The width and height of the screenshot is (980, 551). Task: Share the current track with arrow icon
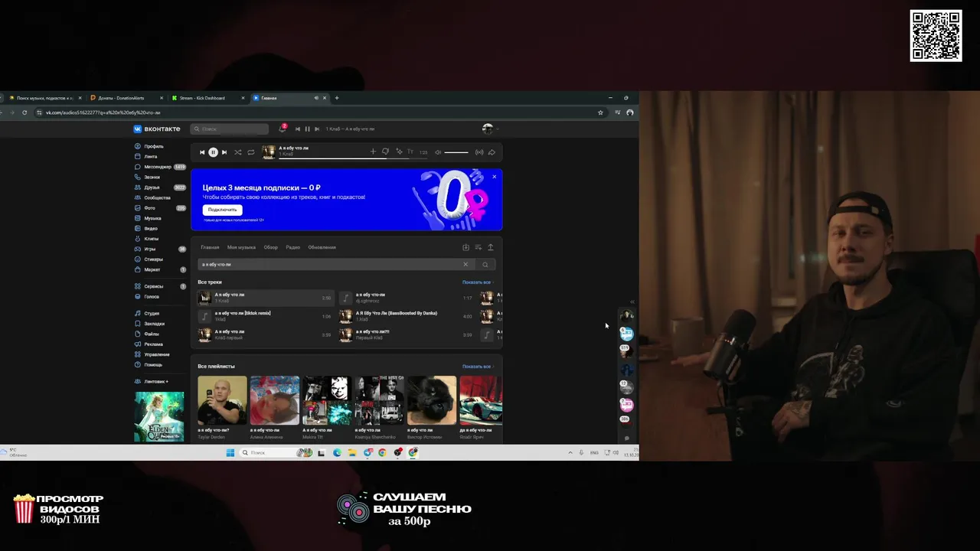492,152
